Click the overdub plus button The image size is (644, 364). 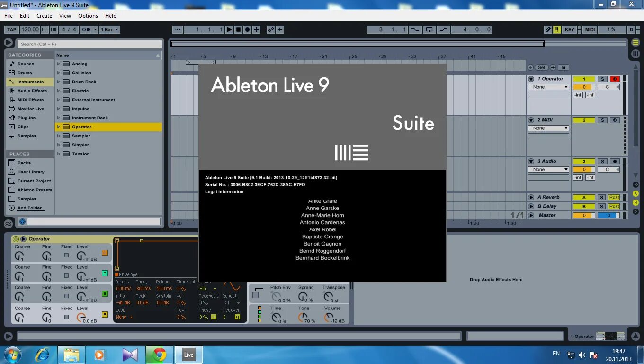pyautogui.click(x=256, y=29)
